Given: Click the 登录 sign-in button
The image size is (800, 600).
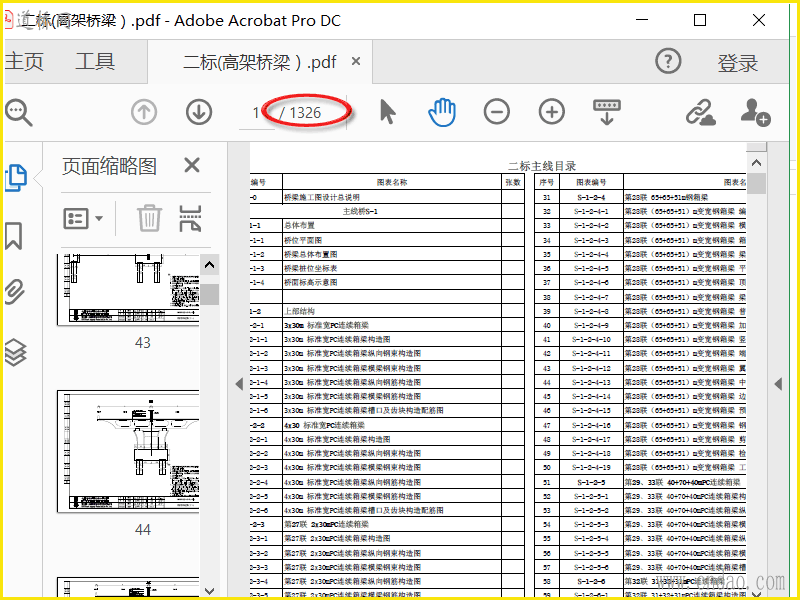Looking at the screenshot, I should click(738, 63).
